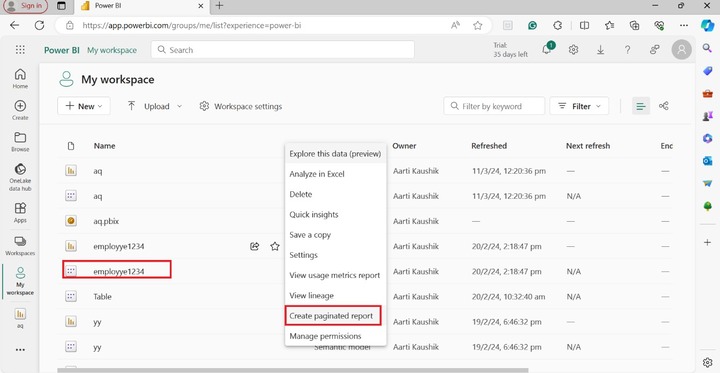Viewport: 720px width, 373px height.
Task: Favorite the employye1234 report star
Action: point(275,246)
